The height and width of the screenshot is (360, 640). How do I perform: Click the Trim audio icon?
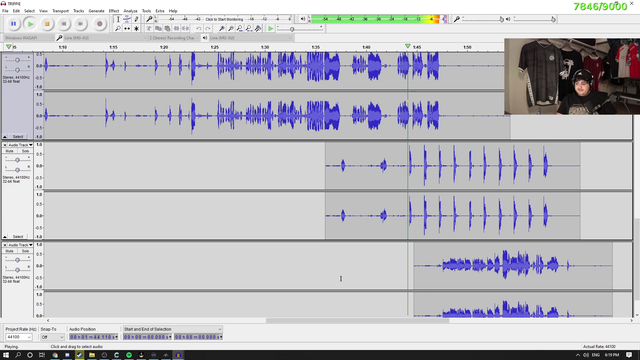click(176, 29)
